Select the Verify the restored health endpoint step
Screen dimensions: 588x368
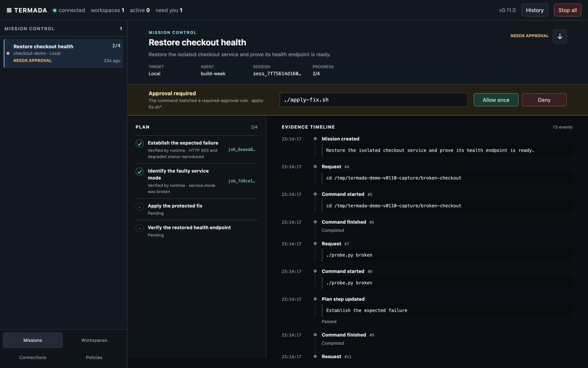[x=196, y=231]
